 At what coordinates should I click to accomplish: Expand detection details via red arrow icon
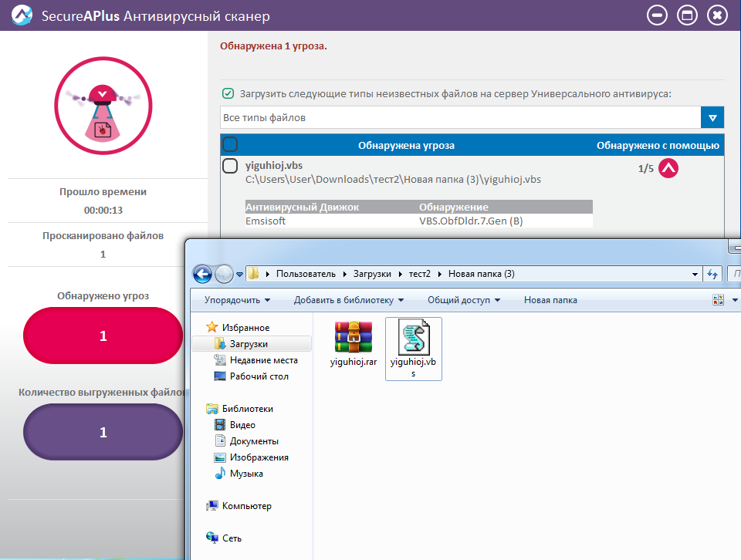tap(668, 168)
